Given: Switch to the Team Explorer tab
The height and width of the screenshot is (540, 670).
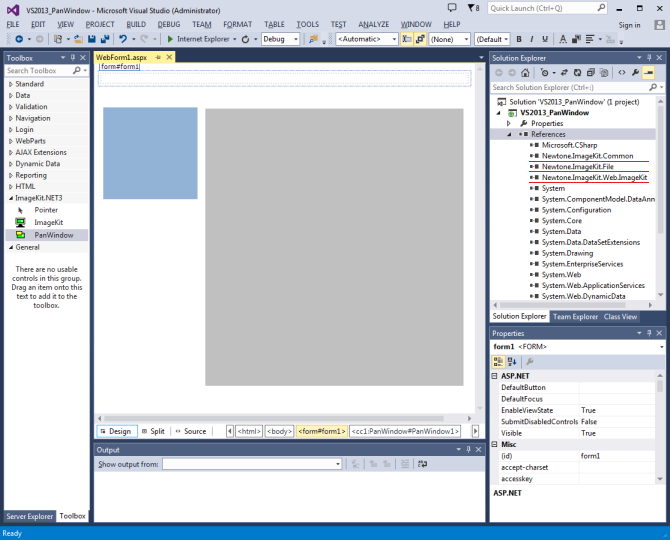Looking at the screenshot, I should coord(575,317).
